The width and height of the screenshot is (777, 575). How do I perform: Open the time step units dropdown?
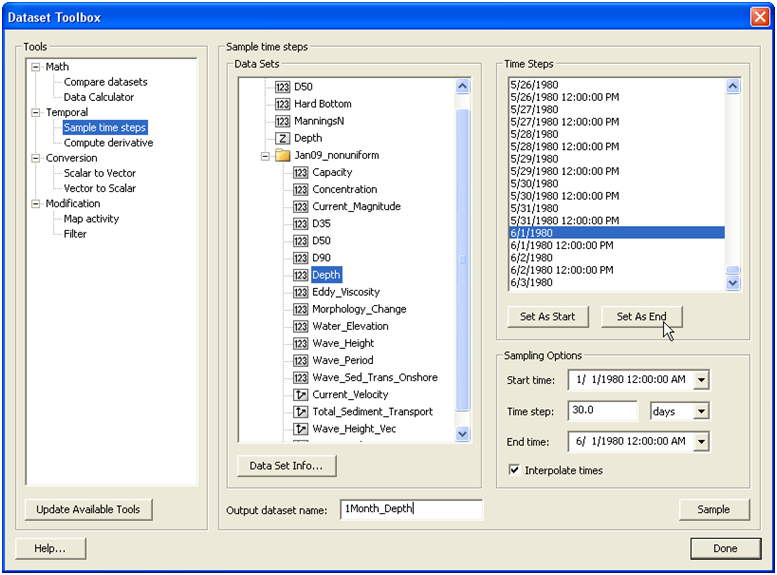pyautogui.click(x=701, y=411)
